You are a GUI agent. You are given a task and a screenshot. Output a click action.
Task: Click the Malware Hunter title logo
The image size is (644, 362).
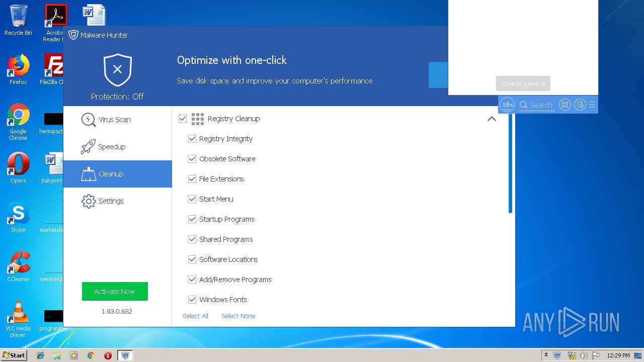point(73,35)
